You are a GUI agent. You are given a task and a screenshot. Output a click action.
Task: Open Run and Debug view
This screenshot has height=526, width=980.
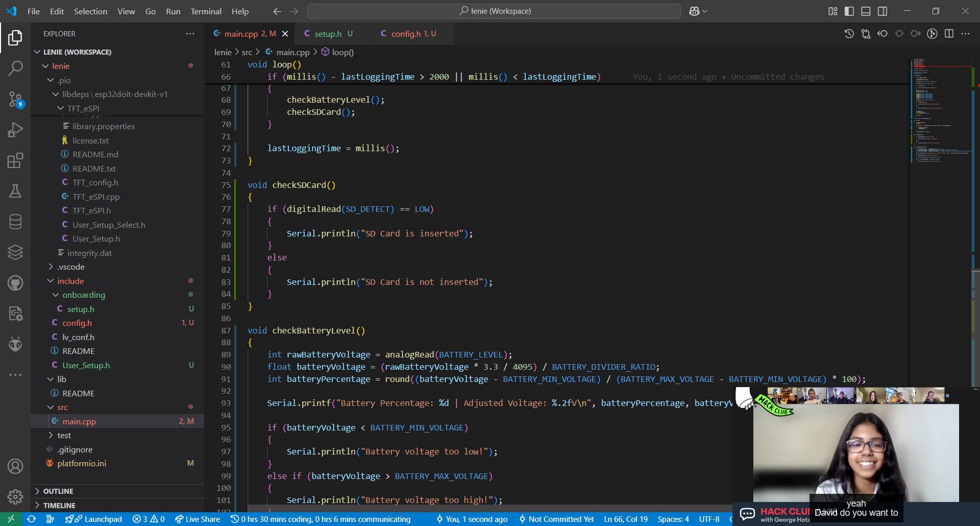pyautogui.click(x=15, y=130)
